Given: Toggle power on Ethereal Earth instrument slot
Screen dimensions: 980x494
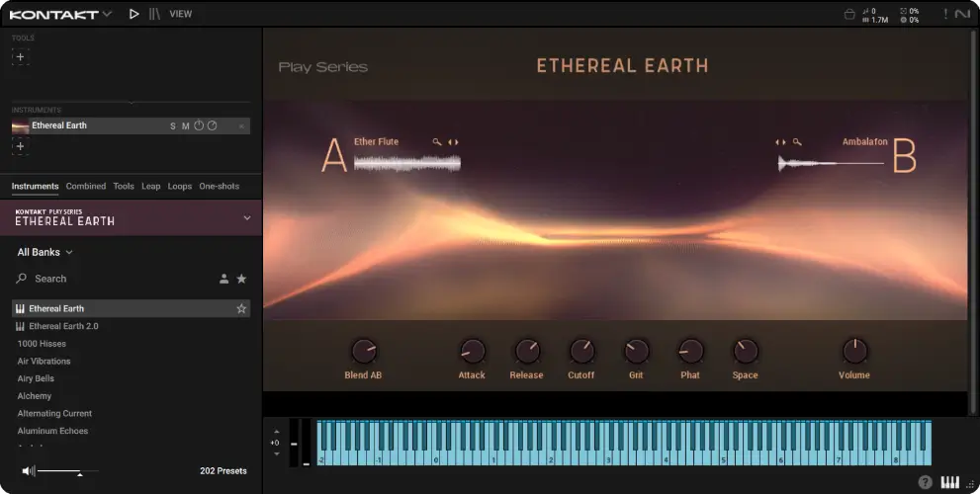Looking at the screenshot, I should [199, 125].
